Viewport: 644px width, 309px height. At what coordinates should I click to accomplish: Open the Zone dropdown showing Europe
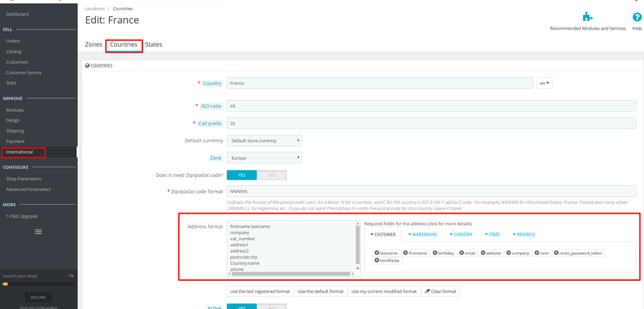coord(264,158)
